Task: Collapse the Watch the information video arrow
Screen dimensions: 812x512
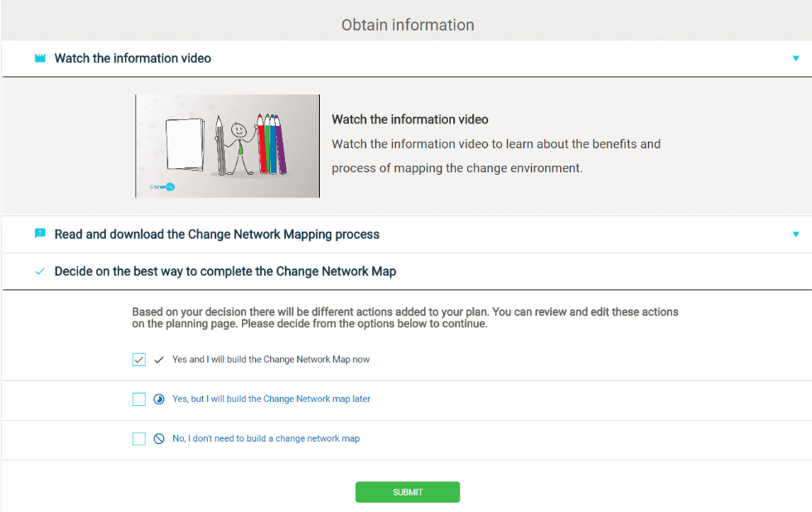Action: (x=796, y=59)
